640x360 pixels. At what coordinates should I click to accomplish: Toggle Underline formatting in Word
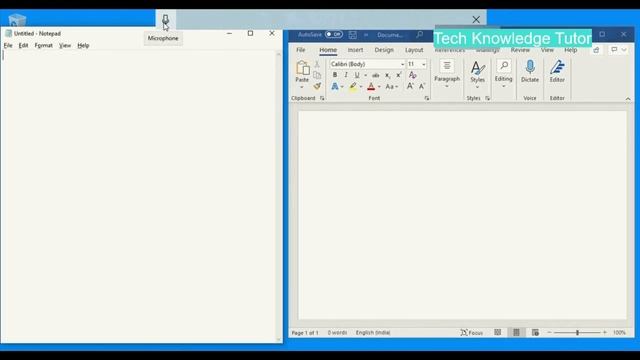pyautogui.click(x=357, y=75)
